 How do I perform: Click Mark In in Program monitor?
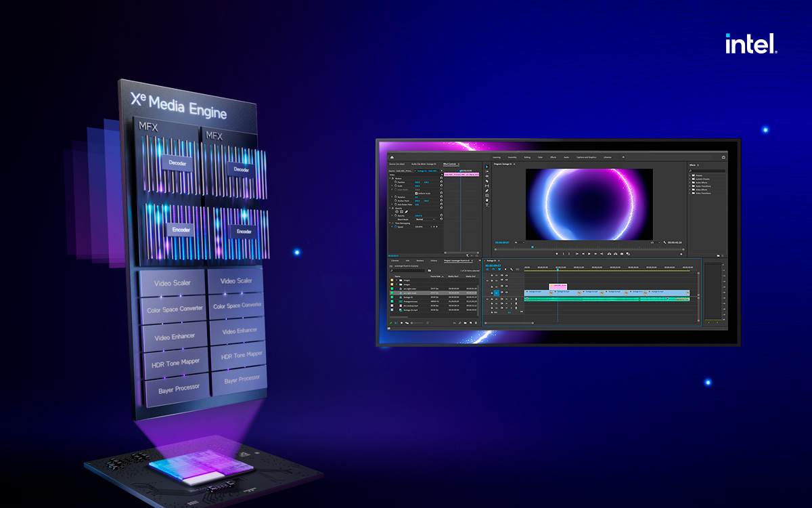[x=564, y=253]
